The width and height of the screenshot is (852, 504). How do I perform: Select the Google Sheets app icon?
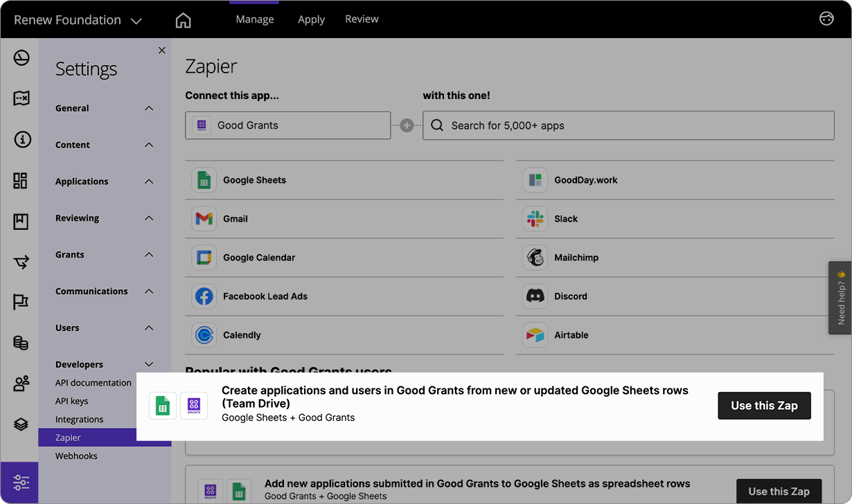click(x=204, y=179)
